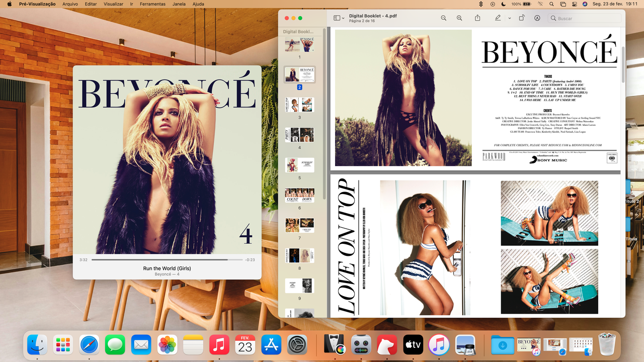Open Trash in the Dock
This screenshot has width=644, height=362.
(x=607, y=344)
